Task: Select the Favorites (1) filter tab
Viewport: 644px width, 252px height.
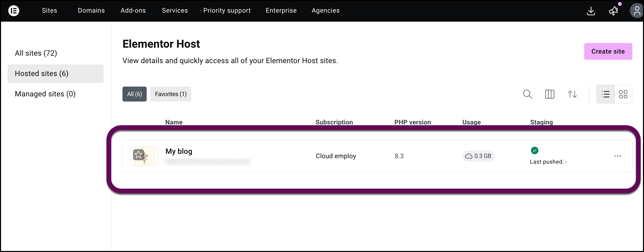Action: 171,94
